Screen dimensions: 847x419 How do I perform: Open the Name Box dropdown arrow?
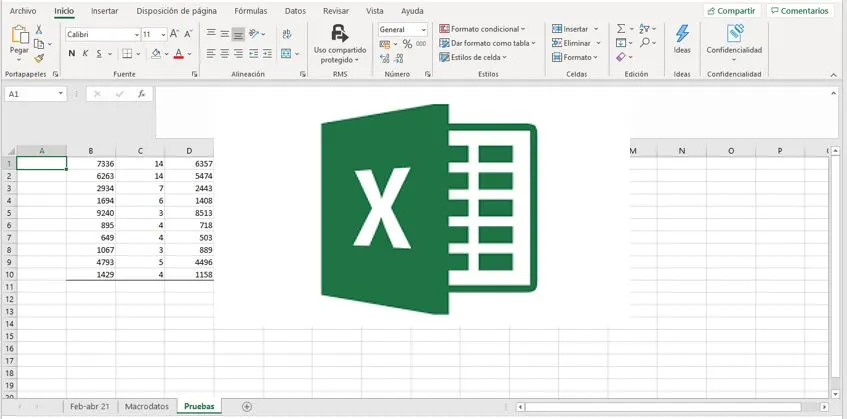(60, 94)
